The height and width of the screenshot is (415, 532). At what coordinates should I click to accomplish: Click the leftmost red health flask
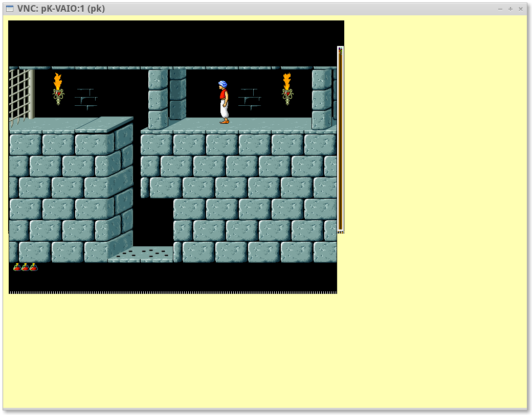click(17, 267)
